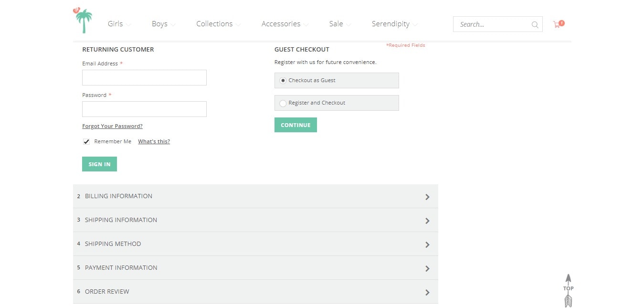
Task: Click the Guest Checkout heading
Action: [x=302, y=49]
